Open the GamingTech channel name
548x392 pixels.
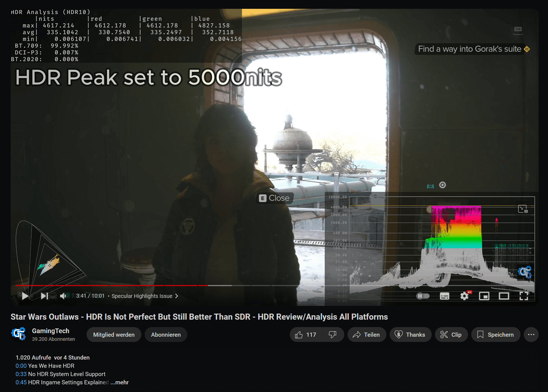tap(51, 331)
